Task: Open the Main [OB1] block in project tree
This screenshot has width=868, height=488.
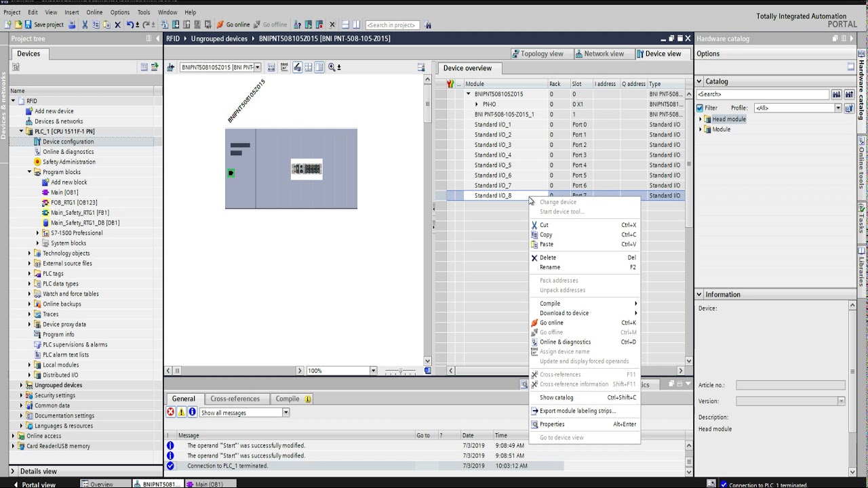Action: point(64,192)
